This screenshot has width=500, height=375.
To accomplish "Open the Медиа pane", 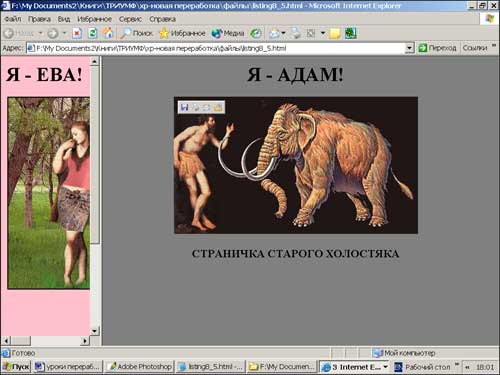I will (228, 33).
